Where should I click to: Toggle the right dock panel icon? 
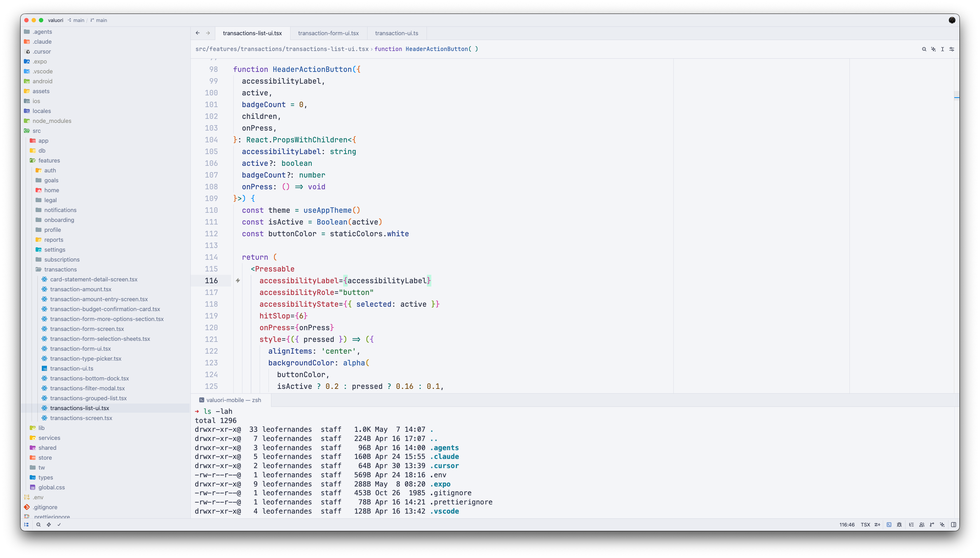(954, 525)
